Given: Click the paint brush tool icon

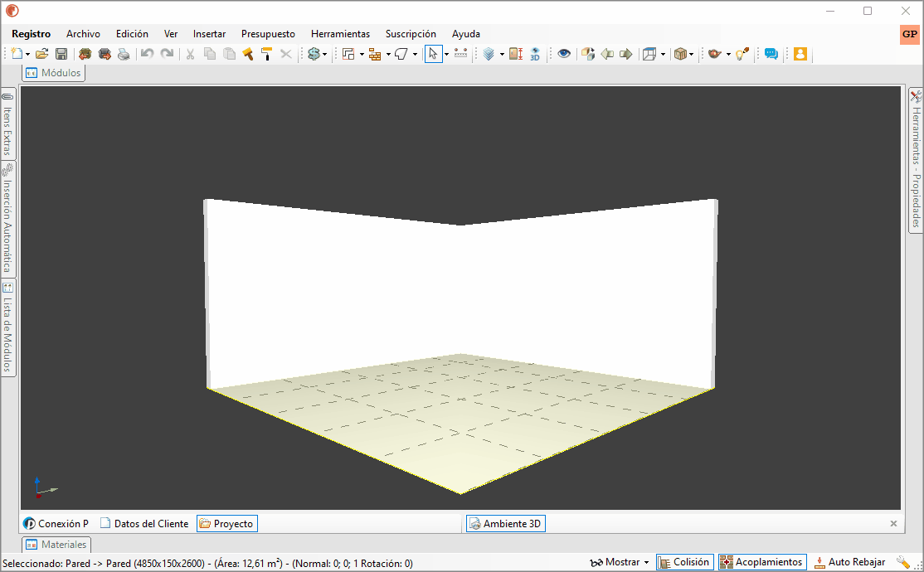Looking at the screenshot, I should pyautogui.click(x=248, y=54).
